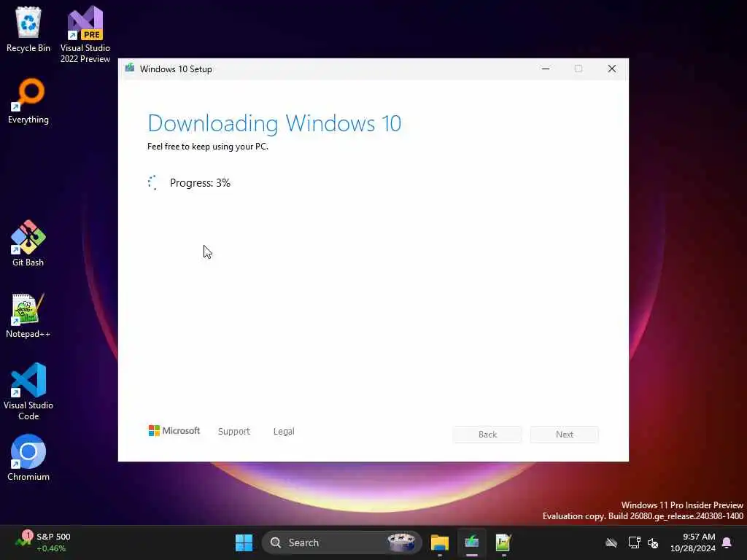Screen dimensions: 747x560
Task: Select the Notepad++ desktop shortcut
Action: 28,315
